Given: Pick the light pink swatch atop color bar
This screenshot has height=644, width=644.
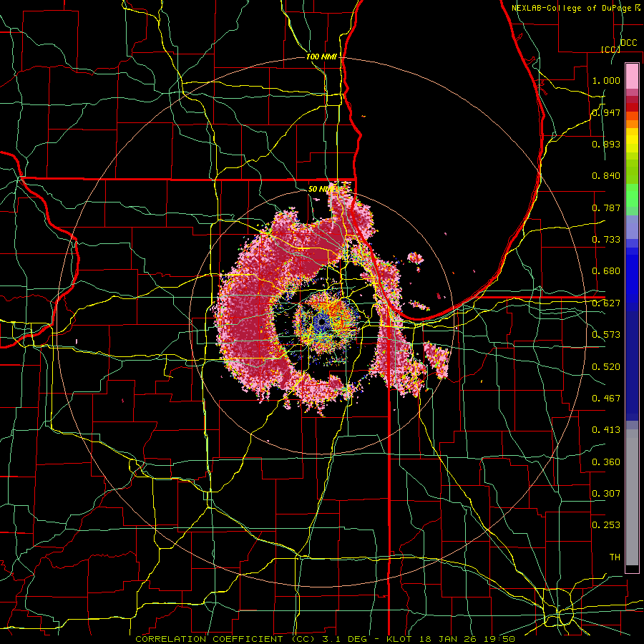Looking at the screenshot, I should [632, 76].
